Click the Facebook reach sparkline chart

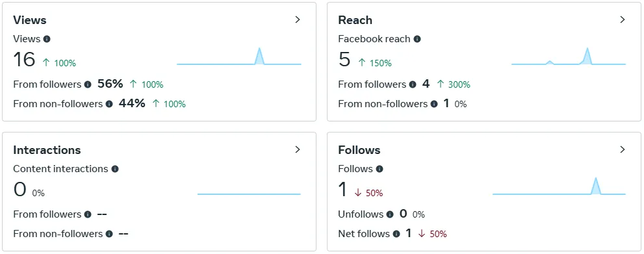tap(569, 57)
